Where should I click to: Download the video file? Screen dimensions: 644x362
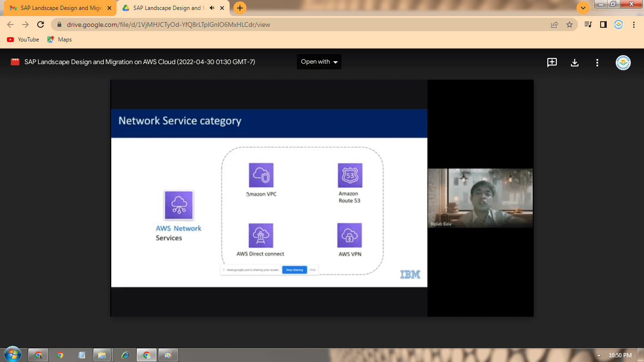[574, 62]
